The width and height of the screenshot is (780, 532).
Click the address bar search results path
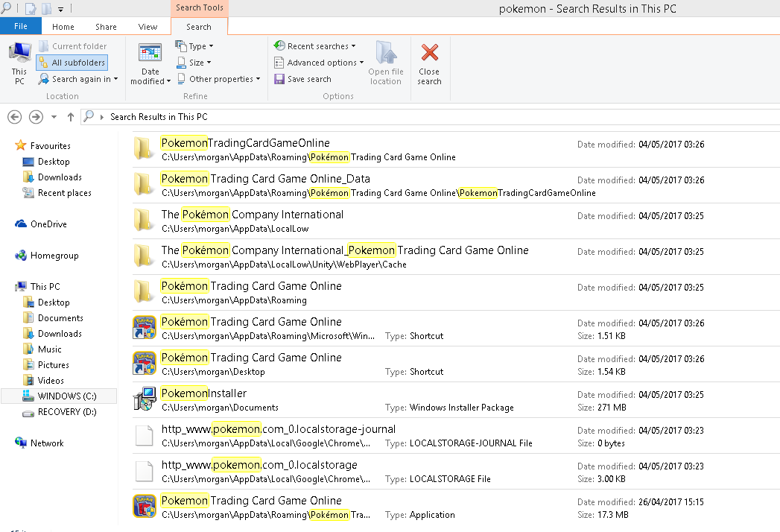tap(159, 117)
